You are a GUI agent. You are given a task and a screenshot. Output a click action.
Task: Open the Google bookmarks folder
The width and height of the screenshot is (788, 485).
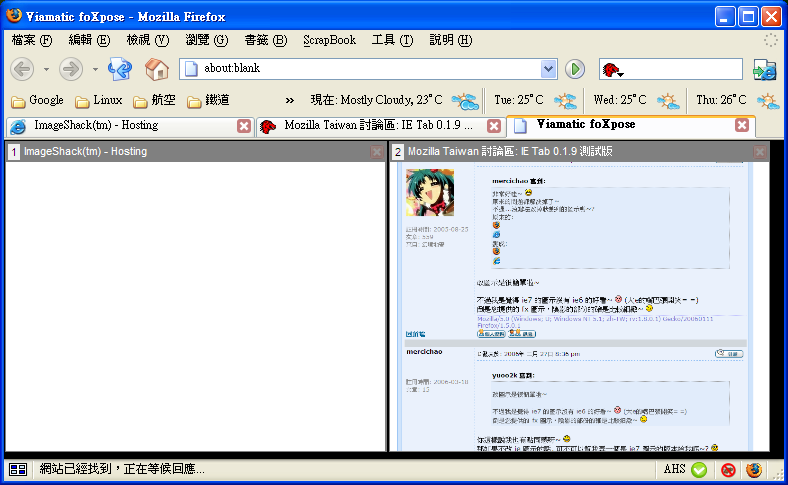pos(38,101)
